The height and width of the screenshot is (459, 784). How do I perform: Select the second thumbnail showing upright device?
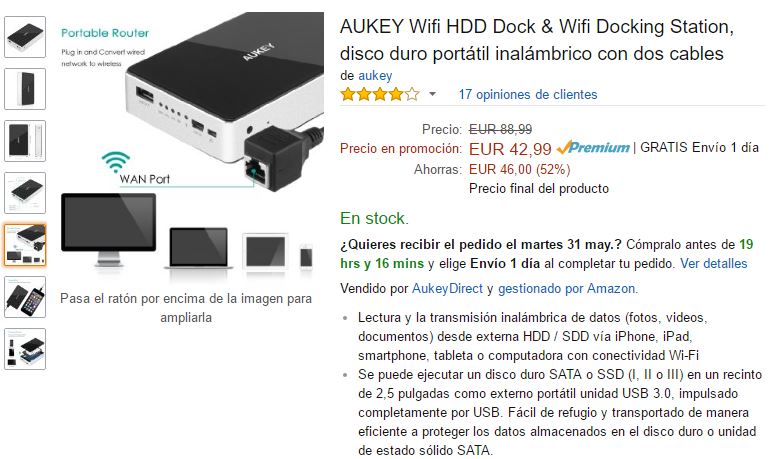tap(25, 89)
